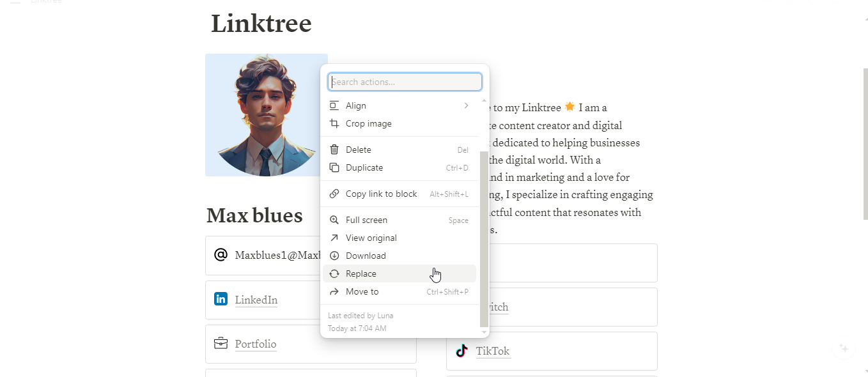Click the Move to arrow icon

(x=334, y=291)
